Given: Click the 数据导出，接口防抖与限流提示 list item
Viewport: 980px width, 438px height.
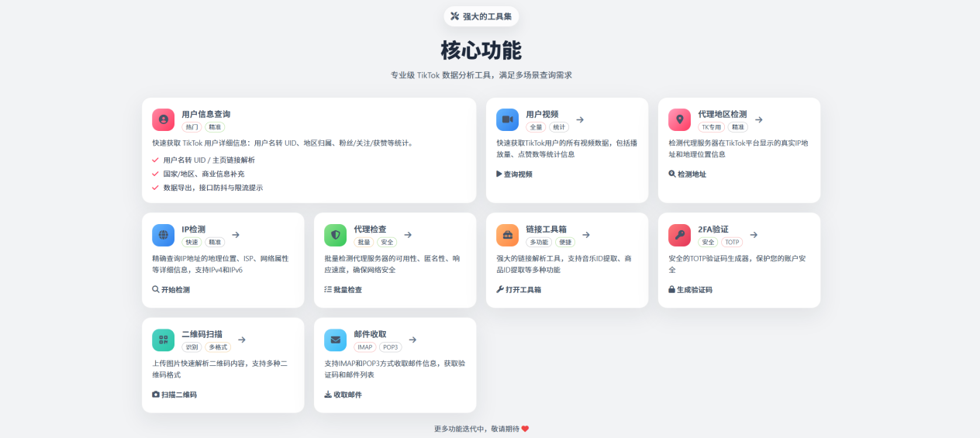Looking at the screenshot, I should [x=213, y=188].
